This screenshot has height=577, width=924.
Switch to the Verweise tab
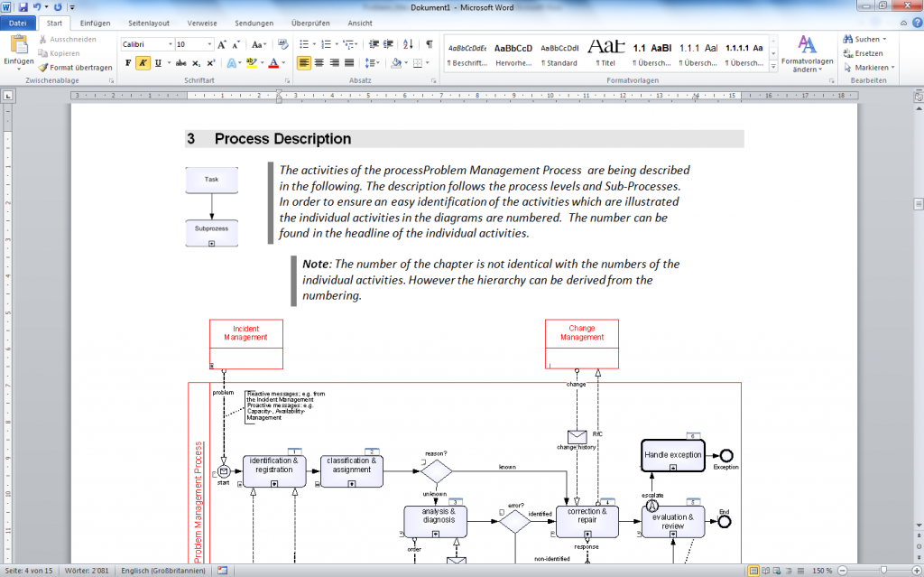(x=202, y=23)
